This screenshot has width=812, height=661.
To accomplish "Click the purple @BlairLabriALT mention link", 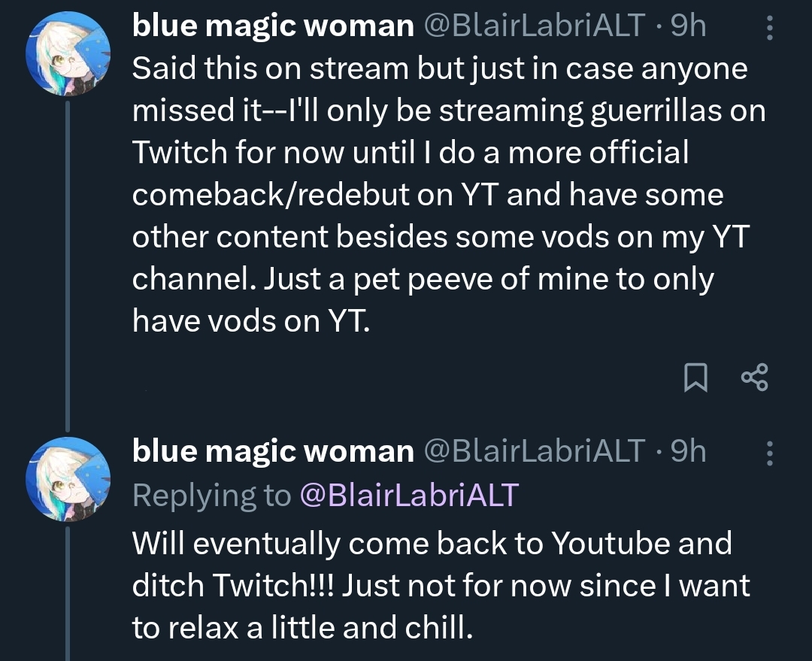I will 409,496.
